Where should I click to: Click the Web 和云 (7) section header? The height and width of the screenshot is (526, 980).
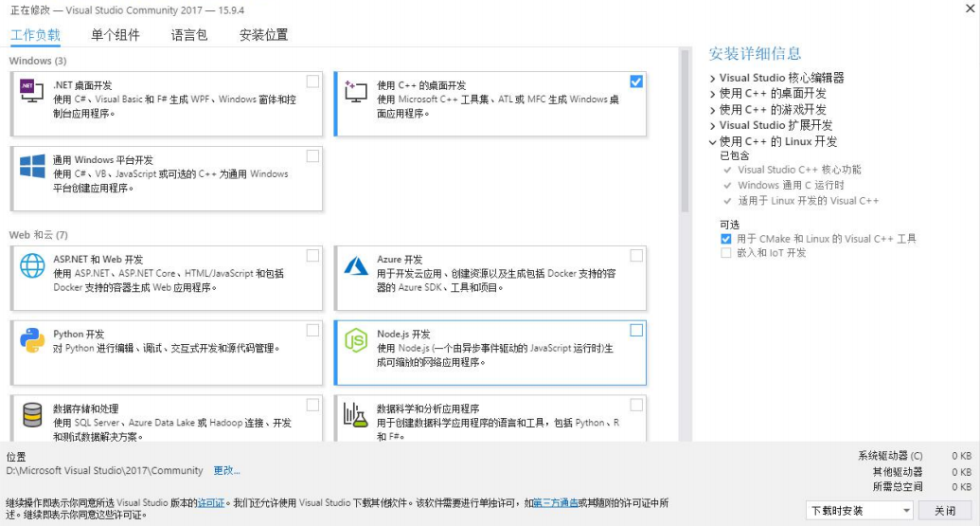(38, 234)
